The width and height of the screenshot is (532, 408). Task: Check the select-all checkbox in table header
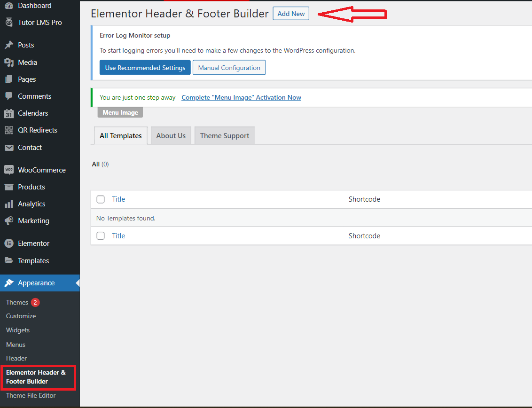click(101, 199)
